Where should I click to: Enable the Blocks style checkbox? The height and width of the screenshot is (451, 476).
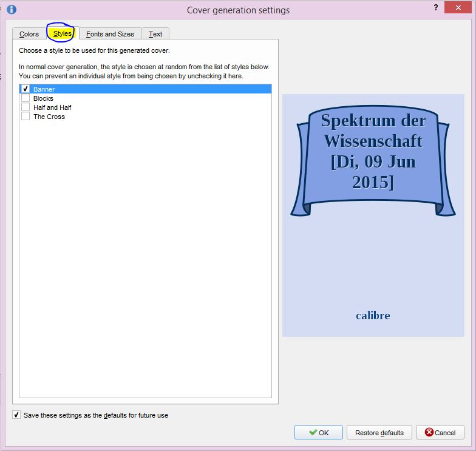[x=25, y=98]
